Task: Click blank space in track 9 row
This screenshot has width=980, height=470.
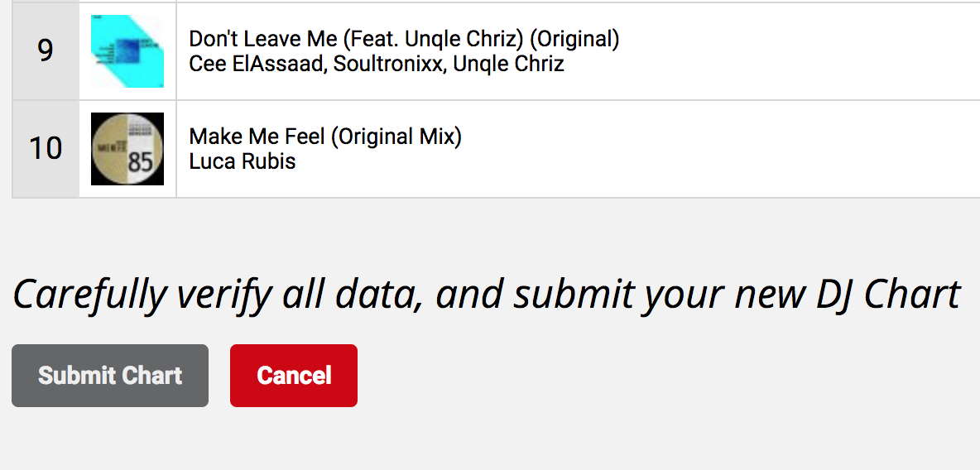Action: pyautogui.click(x=786, y=51)
